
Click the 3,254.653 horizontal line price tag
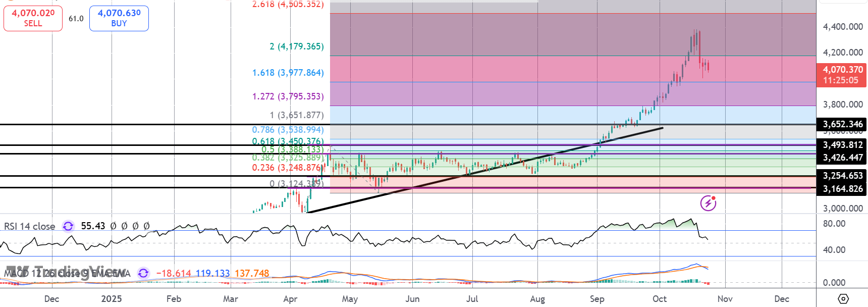point(842,176)
